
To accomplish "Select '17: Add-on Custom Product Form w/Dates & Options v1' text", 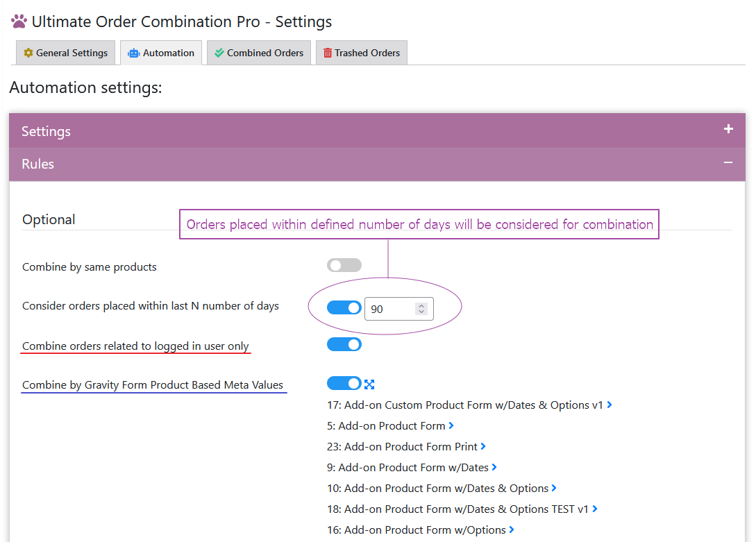I will pyautogui.click(x=465, y=405).
